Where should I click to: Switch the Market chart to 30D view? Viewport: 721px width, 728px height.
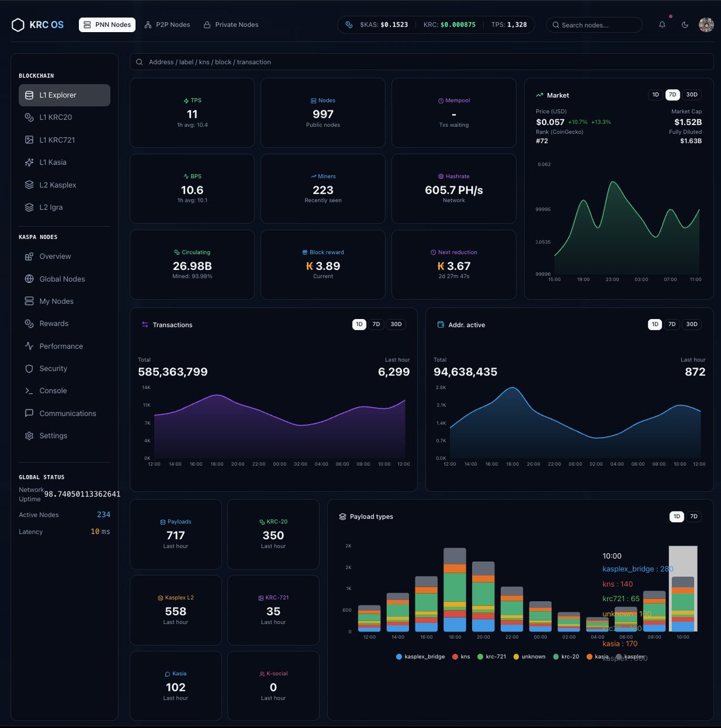point(691,95)
